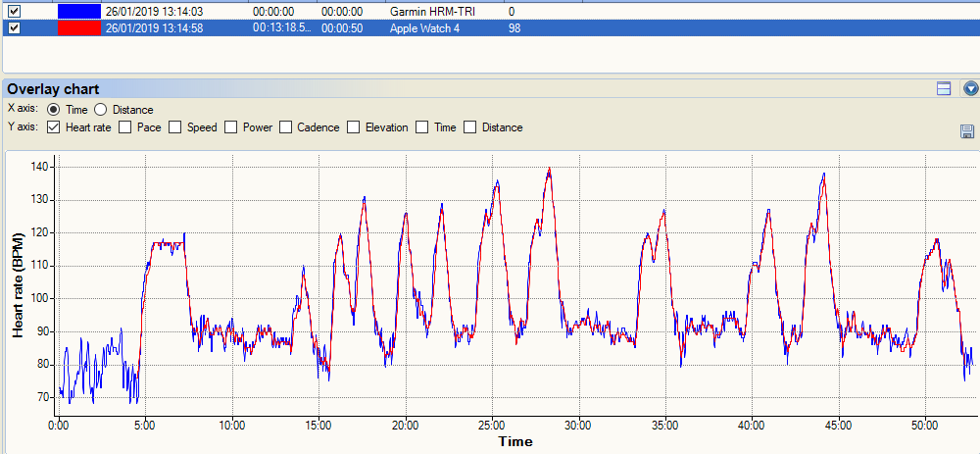Click the Overlay chart panel title

tap(53, 89)
